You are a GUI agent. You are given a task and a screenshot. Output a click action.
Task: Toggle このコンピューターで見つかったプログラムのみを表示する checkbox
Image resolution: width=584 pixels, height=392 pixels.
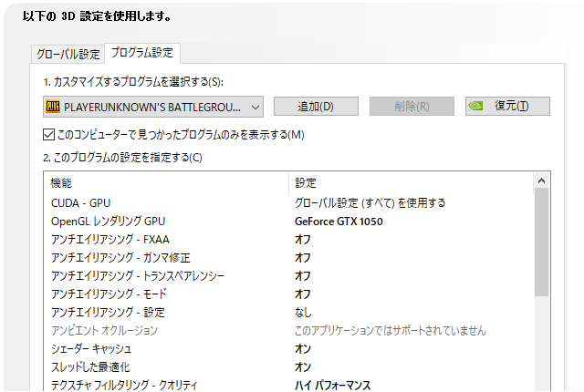pyautogui.click(x=48, y=135)
